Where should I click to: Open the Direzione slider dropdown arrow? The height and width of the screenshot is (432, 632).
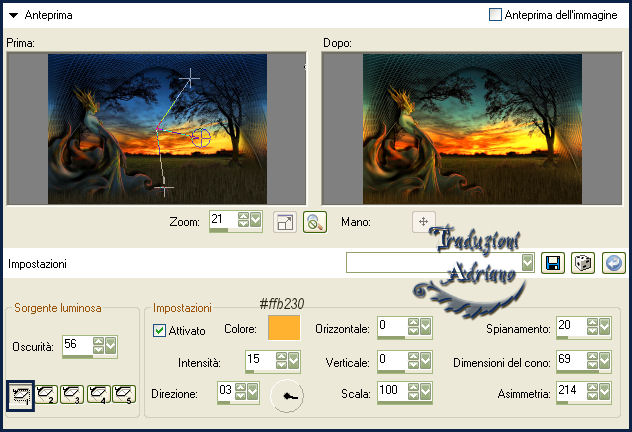[253, 391]
